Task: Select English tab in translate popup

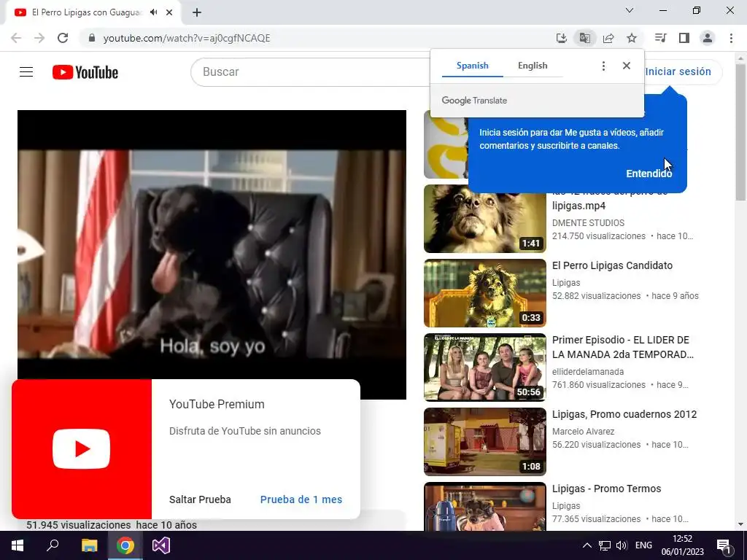Action: (x=533, y=66)
